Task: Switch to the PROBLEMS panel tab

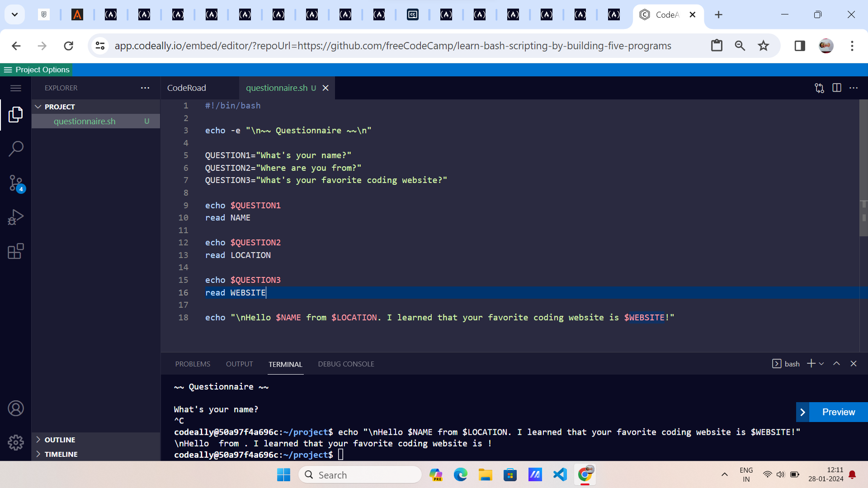Action: [x=193, y=364]
